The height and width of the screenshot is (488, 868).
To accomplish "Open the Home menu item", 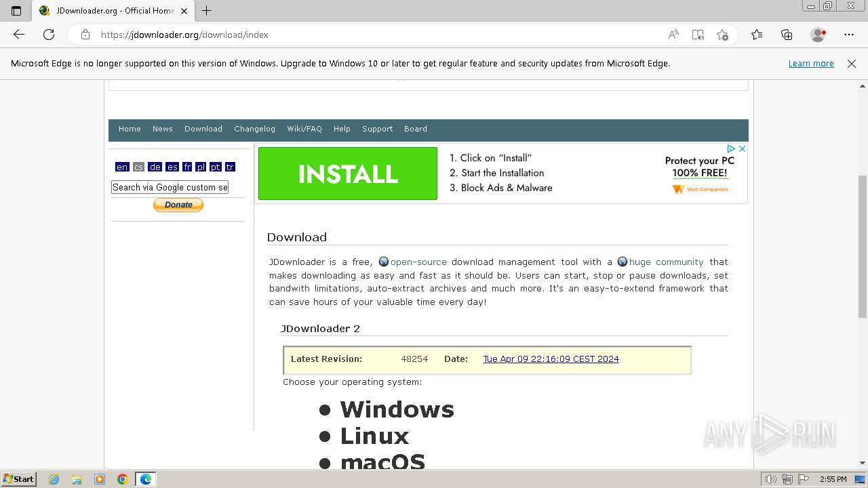I will coord(130,129).
